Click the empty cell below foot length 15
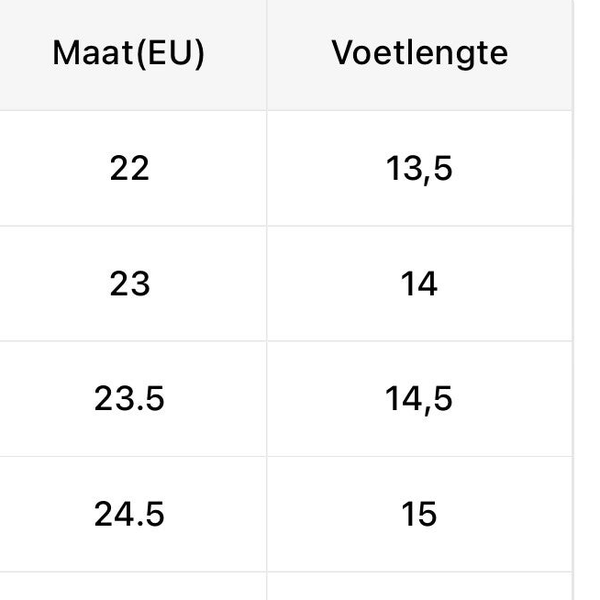 (x=419, y=587)
